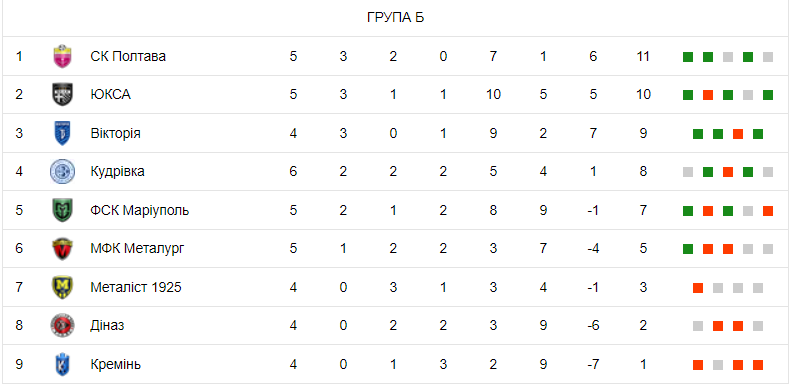Click Вікторія's points value 9
This screenshot has height=386, width=792.
point(643,133)
